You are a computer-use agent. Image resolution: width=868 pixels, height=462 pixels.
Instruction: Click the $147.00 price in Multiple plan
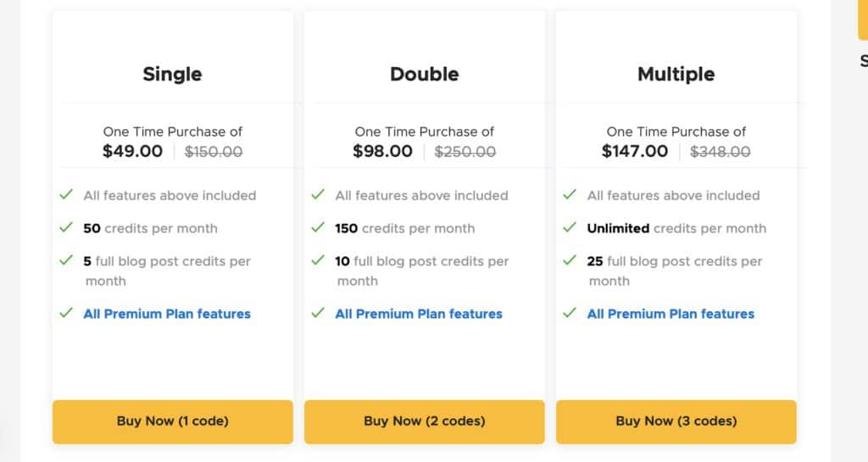click(x=635, y=151)
